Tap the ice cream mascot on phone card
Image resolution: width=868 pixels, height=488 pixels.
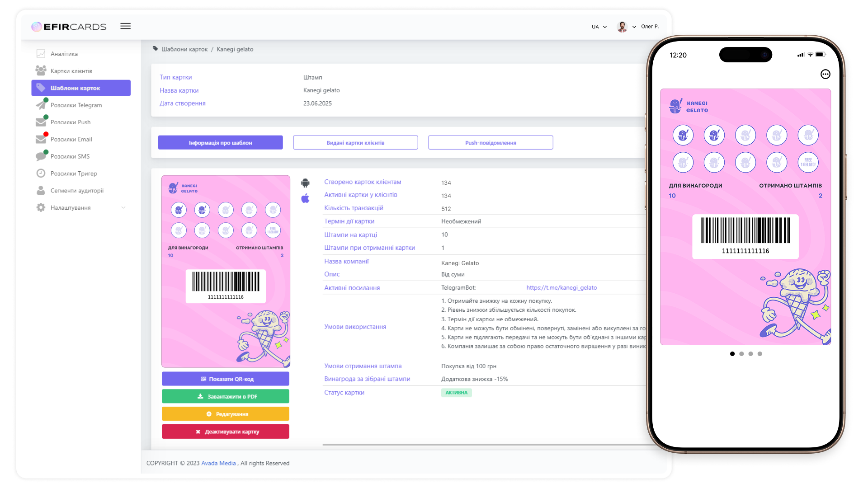796,306
